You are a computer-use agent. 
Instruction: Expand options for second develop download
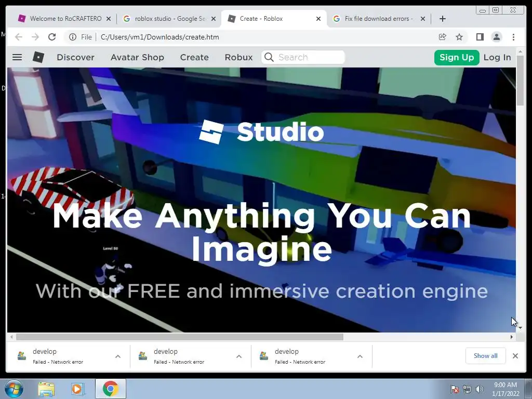coord(239,356)
